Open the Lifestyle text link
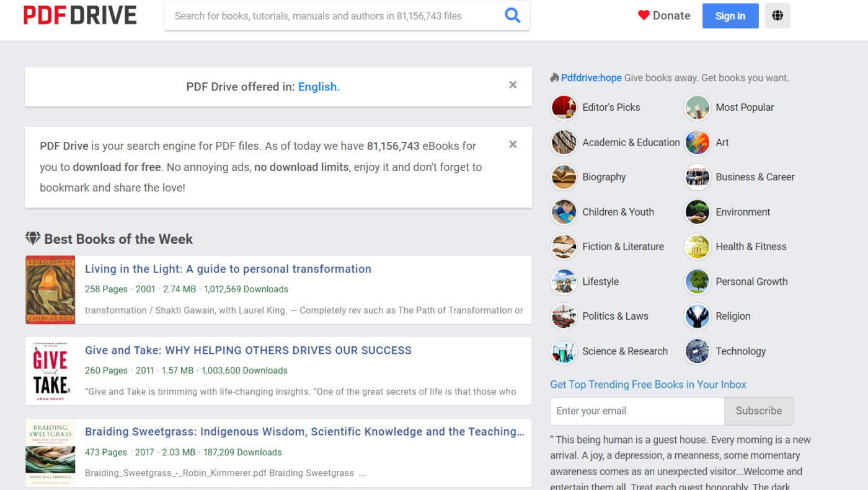Screen dimensions: 868x490 pyautogui.click(x=600, y=281)
